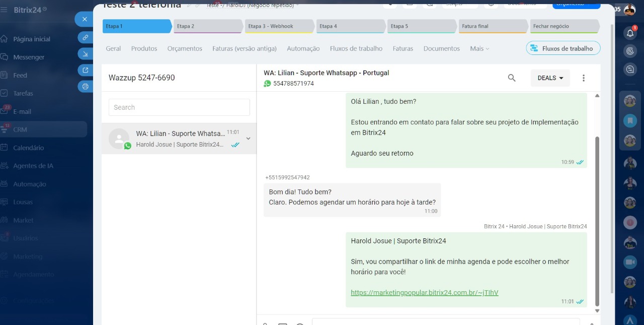This screenshot has width=644, height=325.
Task: Select WA: Lilian conversation in list
Action: coord(179,139)
